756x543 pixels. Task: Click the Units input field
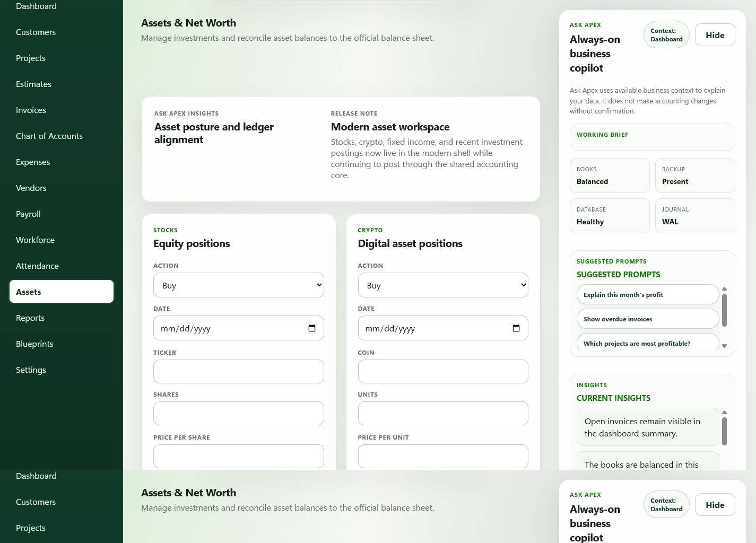tap(443, 413)
